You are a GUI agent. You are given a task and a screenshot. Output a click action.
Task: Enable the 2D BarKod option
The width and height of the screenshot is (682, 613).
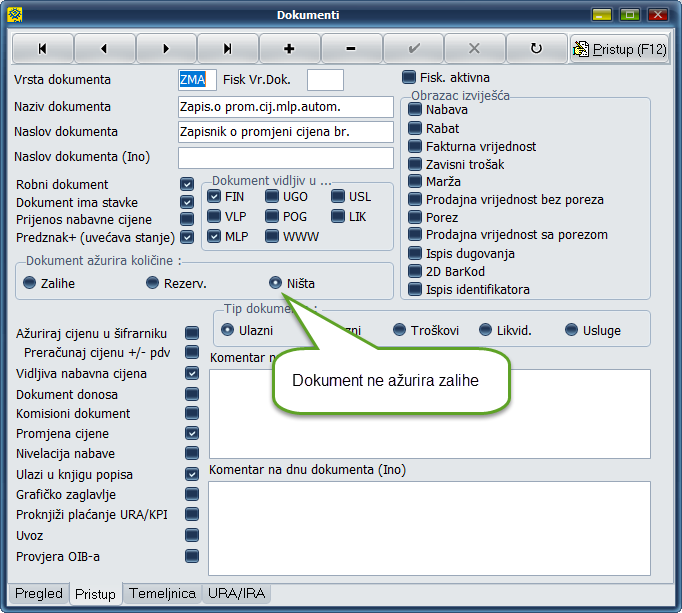pyautogui.click(x=415, y=272)
